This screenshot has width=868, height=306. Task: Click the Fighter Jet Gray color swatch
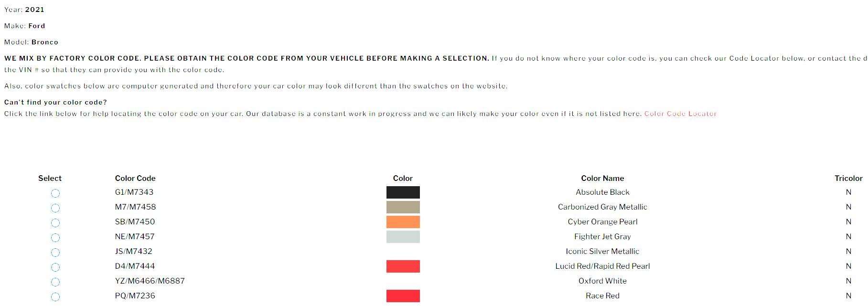point(403,236)
